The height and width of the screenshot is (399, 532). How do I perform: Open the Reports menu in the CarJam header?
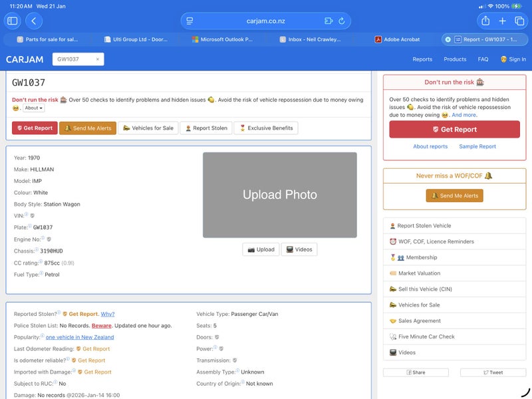pos(422,59)
